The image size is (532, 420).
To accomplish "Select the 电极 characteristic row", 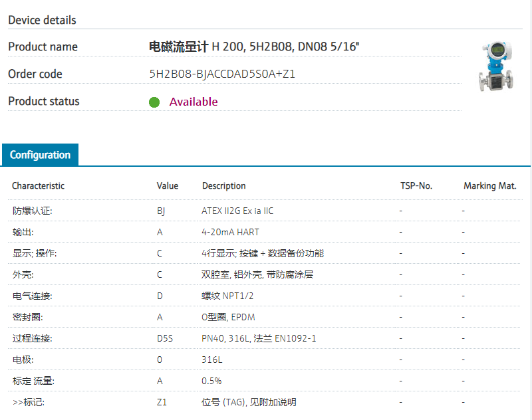I will (23, 360).
